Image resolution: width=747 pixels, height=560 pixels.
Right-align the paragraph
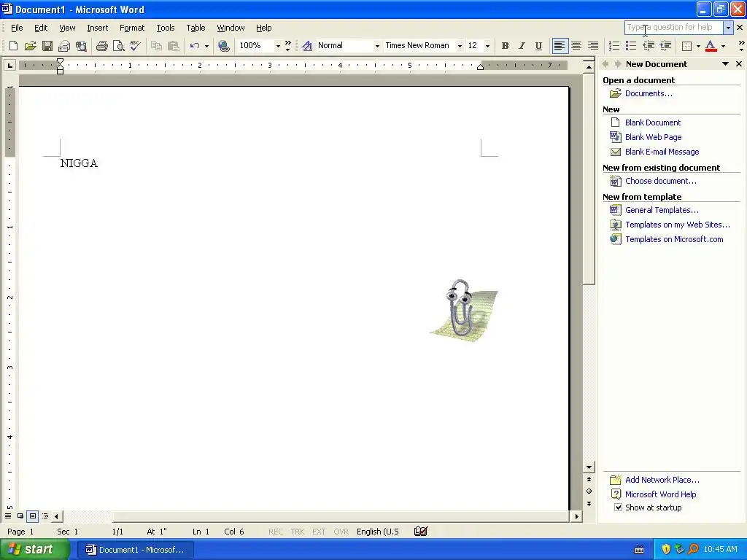[x=592, y=46]
